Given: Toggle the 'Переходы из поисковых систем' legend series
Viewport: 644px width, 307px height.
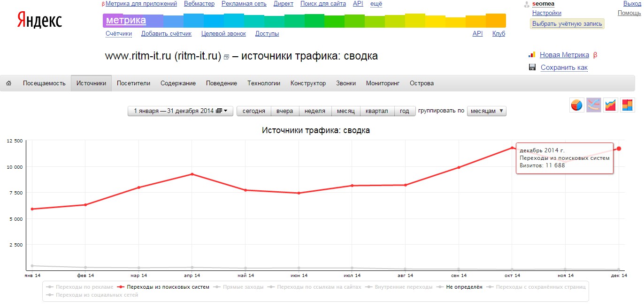Looking at the screenshot, I should 164,287.
